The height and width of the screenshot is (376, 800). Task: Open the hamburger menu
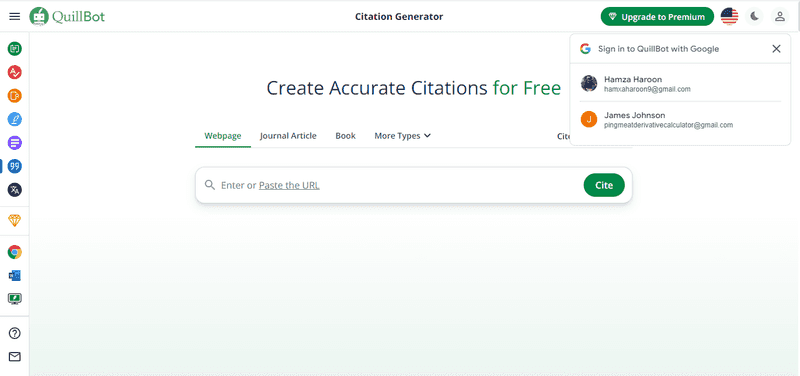pos(15,16)
